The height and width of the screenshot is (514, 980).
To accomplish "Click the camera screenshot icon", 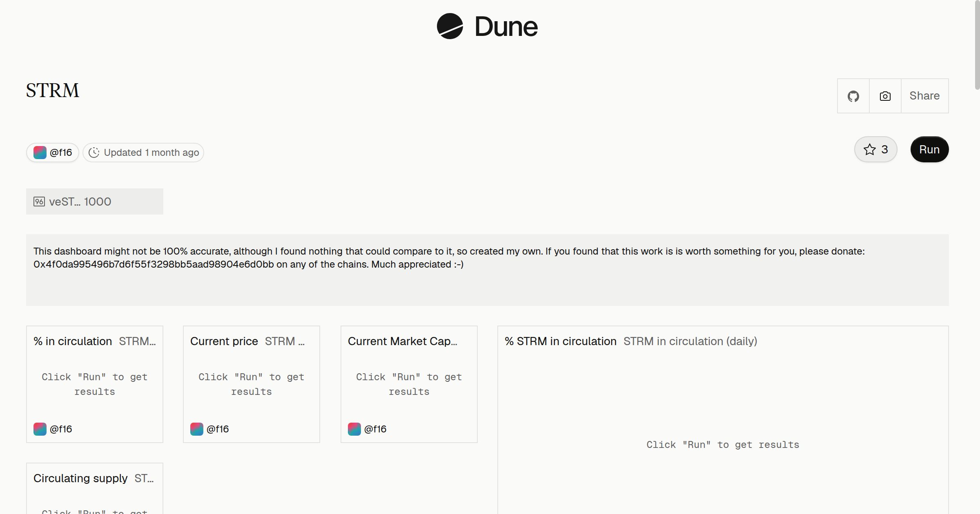I will [885, 96].
